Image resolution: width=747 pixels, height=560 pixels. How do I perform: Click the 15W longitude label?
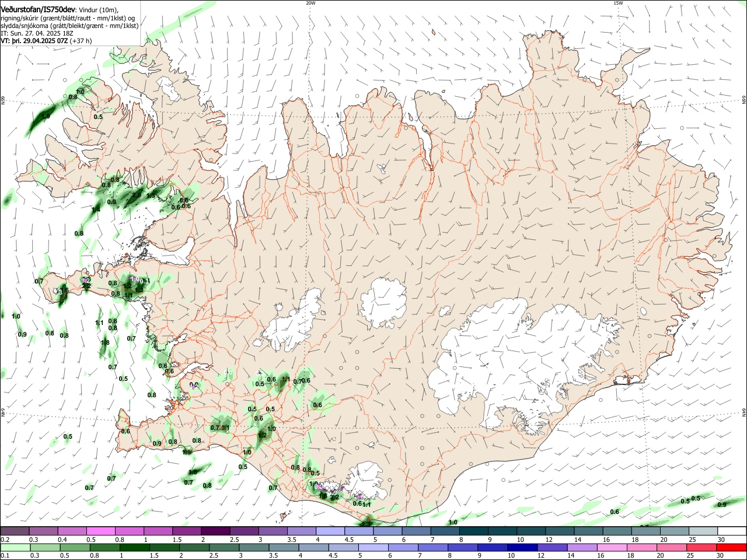point(618,3)
